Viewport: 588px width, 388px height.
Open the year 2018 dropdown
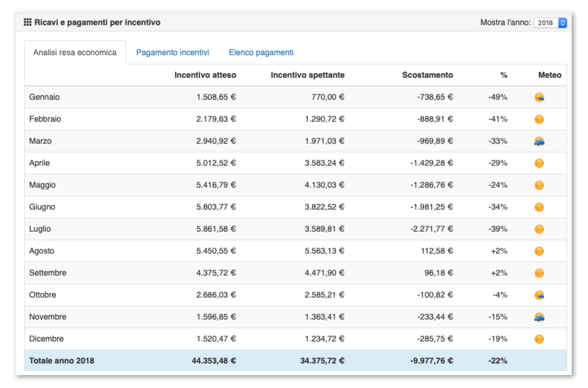(550, 23)
